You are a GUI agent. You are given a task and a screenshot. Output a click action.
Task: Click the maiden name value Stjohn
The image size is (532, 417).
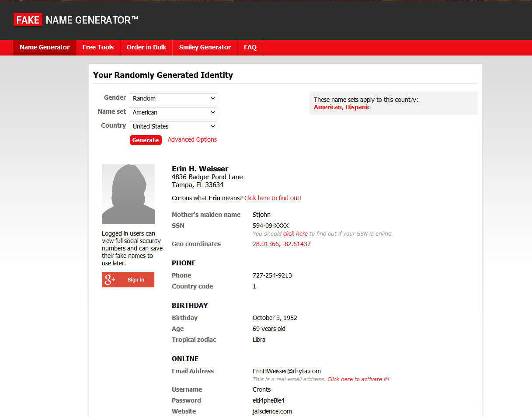pos(261,215)
